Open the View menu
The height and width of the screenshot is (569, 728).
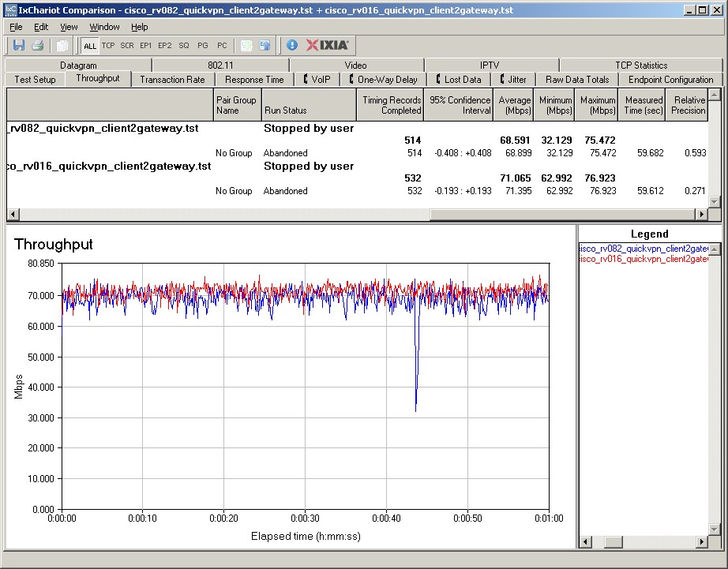69,27
